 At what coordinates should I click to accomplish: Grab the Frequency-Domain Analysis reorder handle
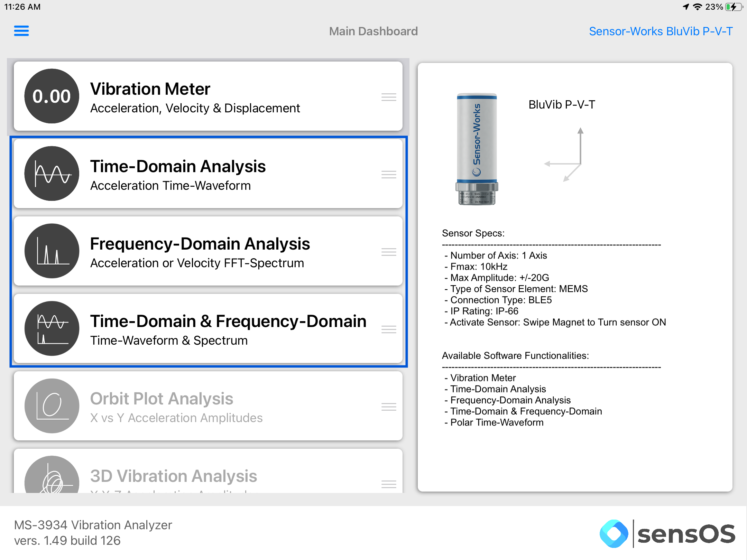389,252
